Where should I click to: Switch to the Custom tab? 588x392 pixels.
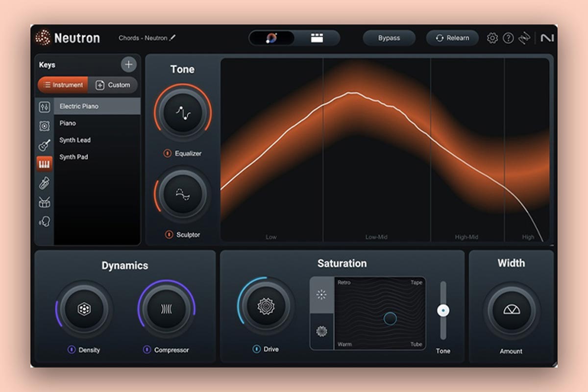point(113,85)
